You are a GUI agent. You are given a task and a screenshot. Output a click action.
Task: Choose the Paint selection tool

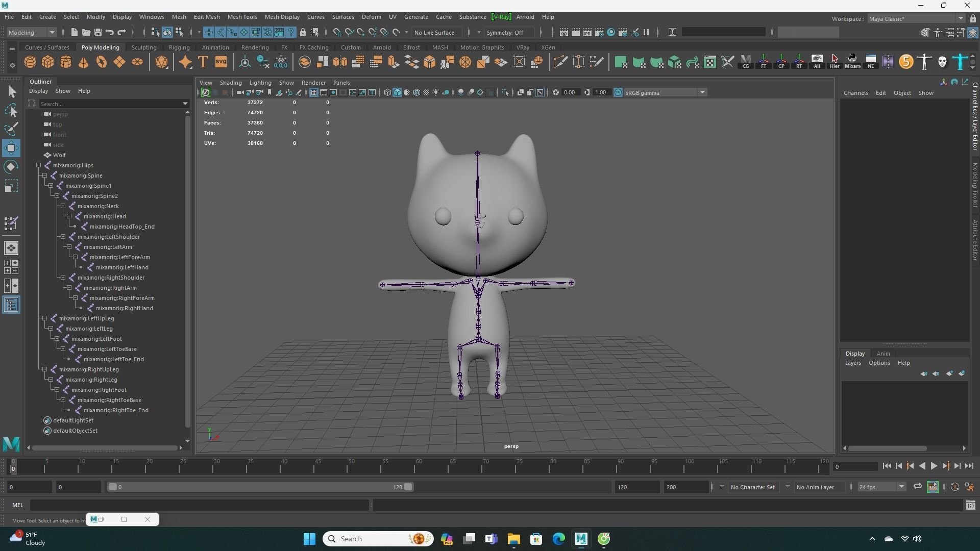[11, 129]
